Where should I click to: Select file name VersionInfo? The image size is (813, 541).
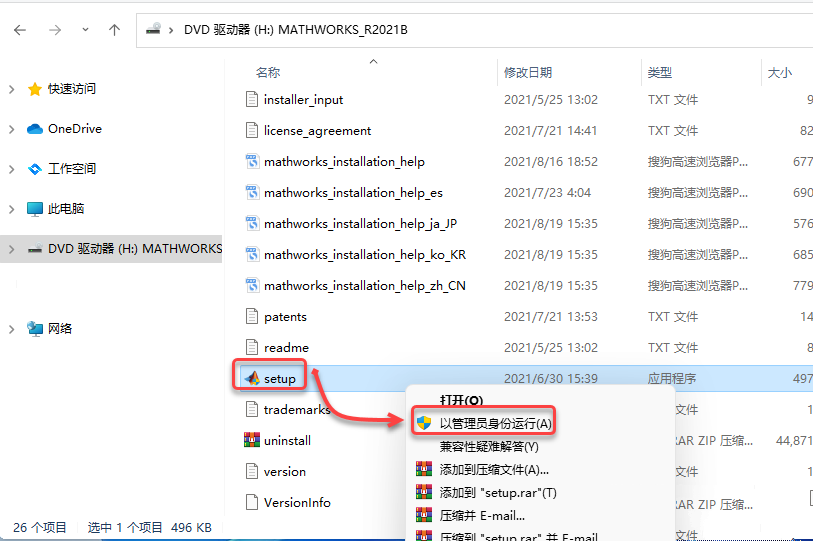[x=297, y=503]
